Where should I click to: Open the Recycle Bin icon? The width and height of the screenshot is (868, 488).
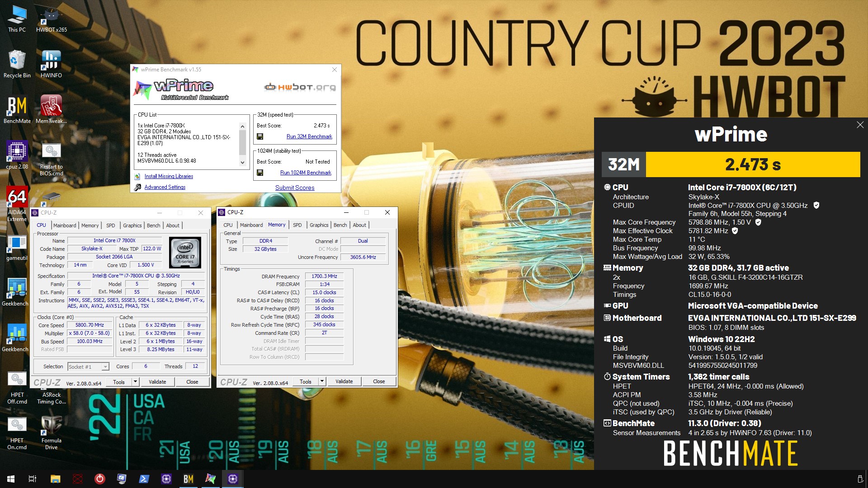pos(17,64)
